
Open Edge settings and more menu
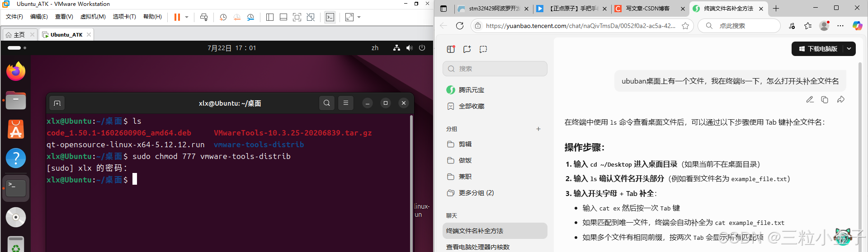point(840,26)
